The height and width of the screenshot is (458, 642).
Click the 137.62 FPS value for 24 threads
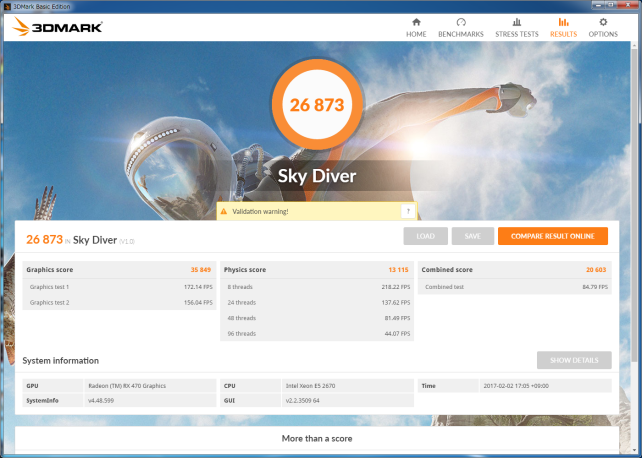click(396, 302)
